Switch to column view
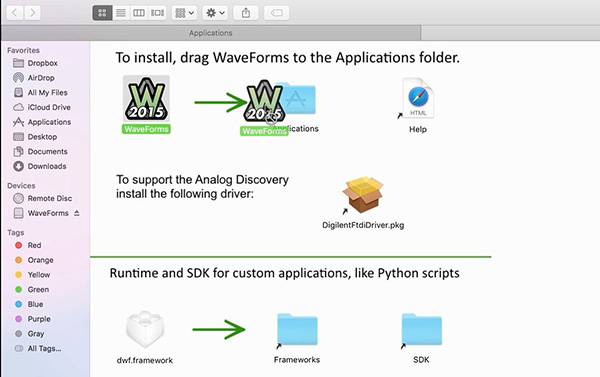The height and width of the screenshot is (377, 600). tap(139, 13)
